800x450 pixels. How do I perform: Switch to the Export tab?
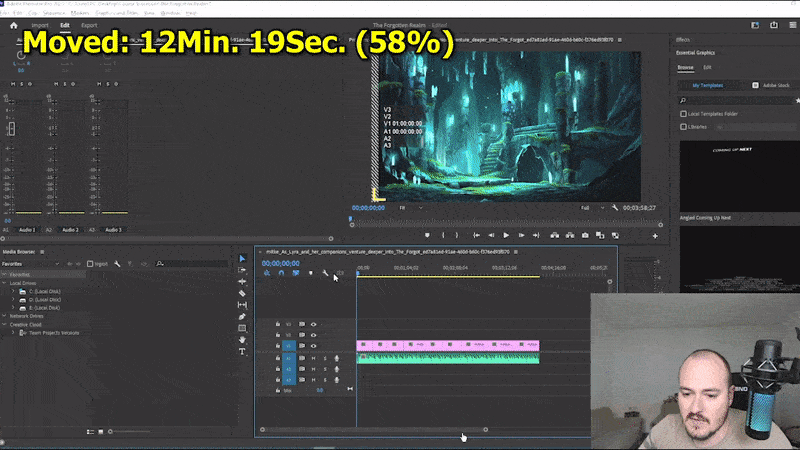tap(89, 26)
